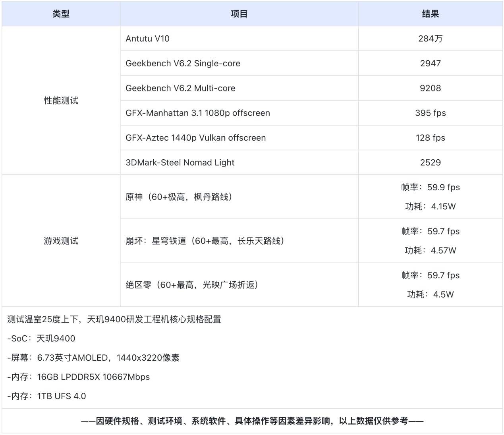The width and height of the screenshot is (504, 435).
Task: Click the 项目 column header
Action: (x=239, y=14)
